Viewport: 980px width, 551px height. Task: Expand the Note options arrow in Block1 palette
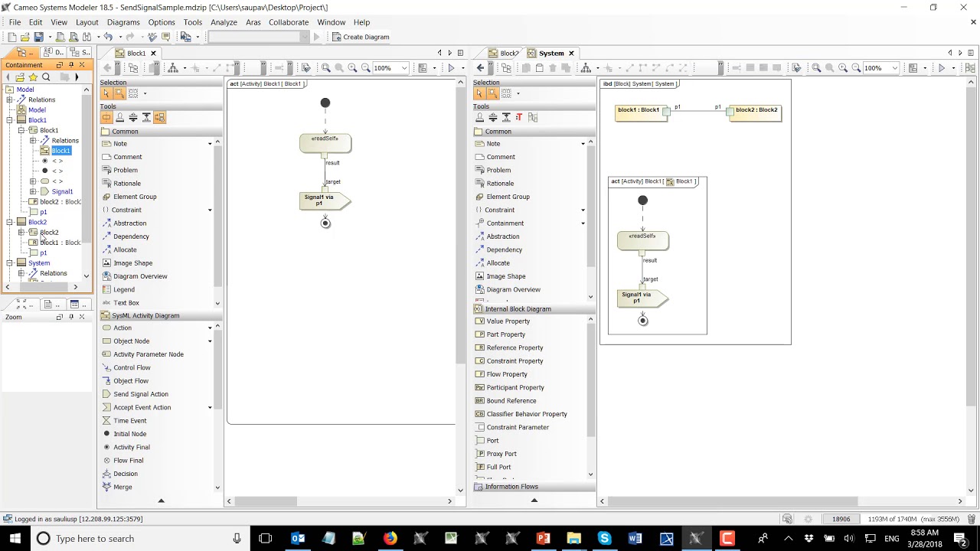pyautogui.click(x=210, y=144)
